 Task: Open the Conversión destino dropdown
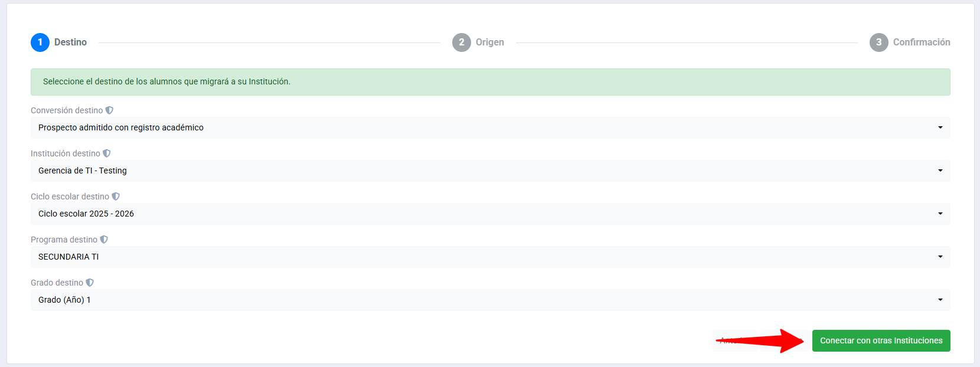[490, 127]
